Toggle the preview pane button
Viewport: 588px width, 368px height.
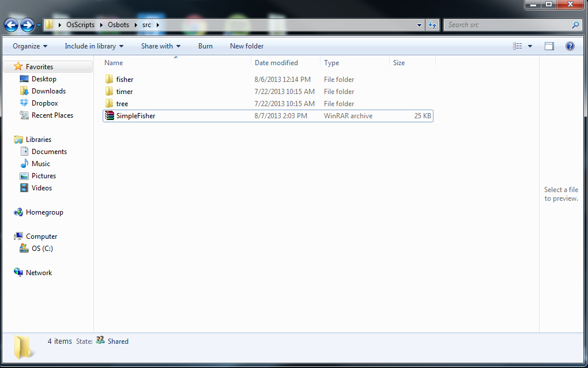(x=549, y=46)
